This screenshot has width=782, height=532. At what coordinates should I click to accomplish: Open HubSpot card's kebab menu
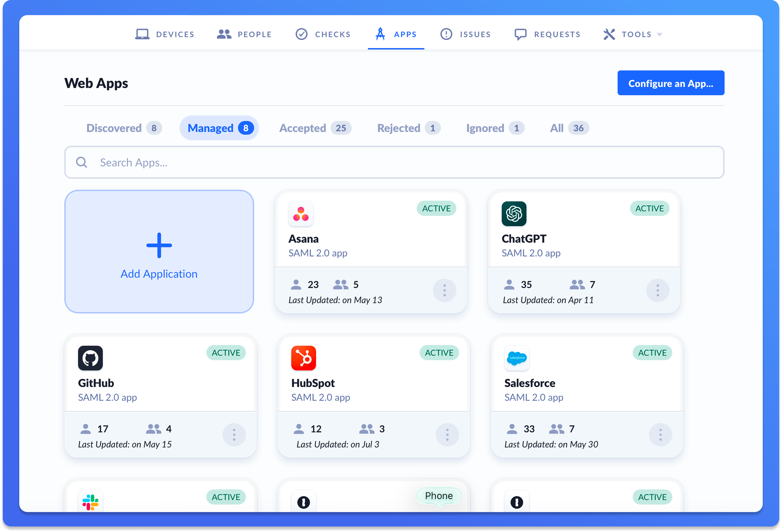click(x=447, y=434)
